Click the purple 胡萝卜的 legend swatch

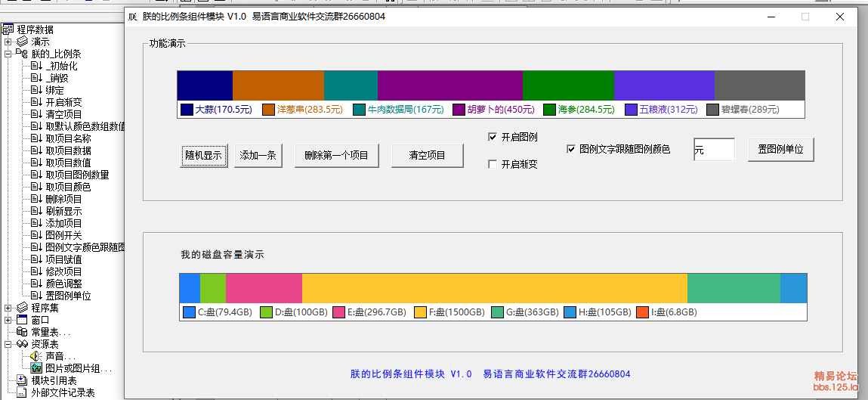(459, 110)
